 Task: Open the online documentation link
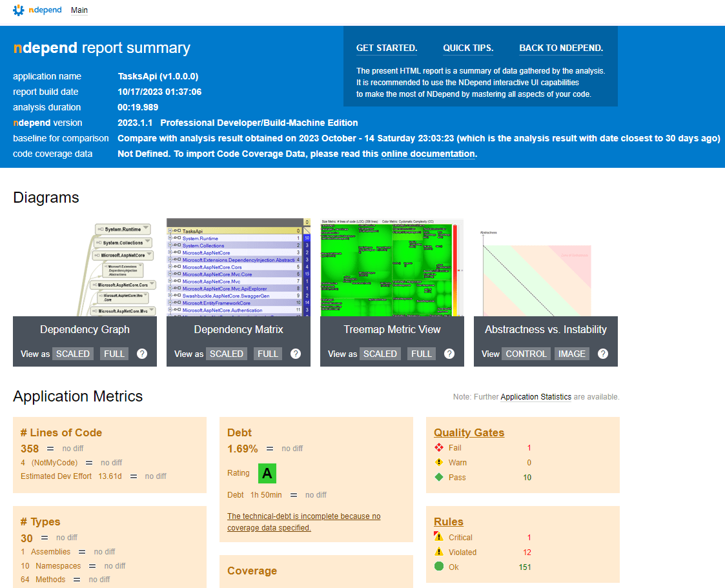[428, 154]
